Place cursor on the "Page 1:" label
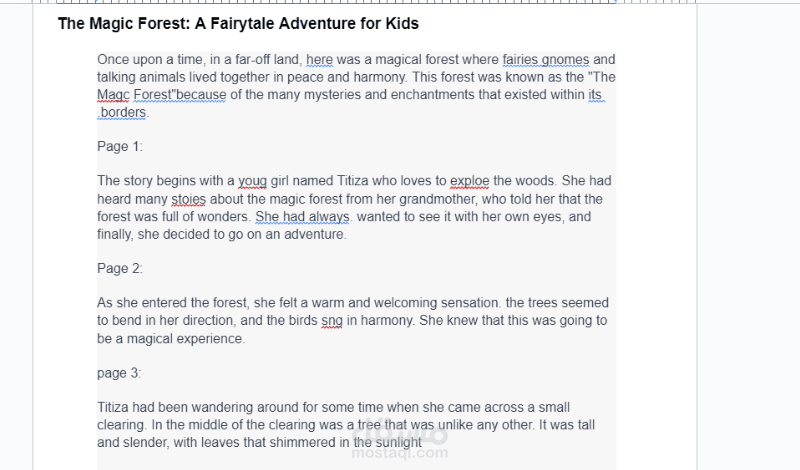The height and width of the screenshot is (470, 800). (119, 146)
